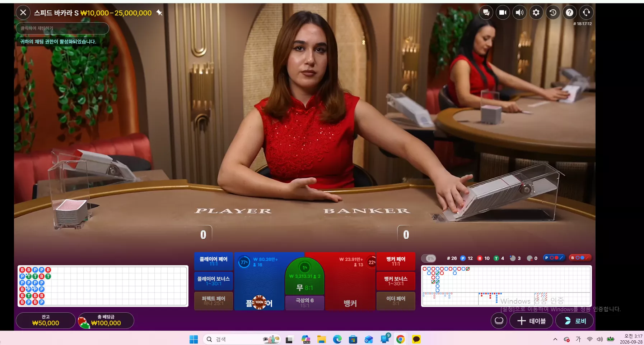
Task: Toggle the video camera icon
Action: (503, 13)
